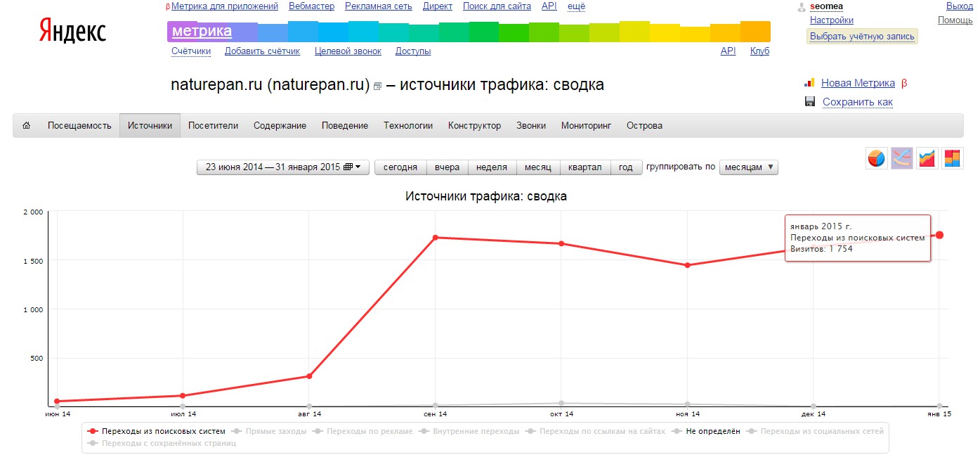Open the Настройки link
This screenshot has height=462, width=980.
832,20
